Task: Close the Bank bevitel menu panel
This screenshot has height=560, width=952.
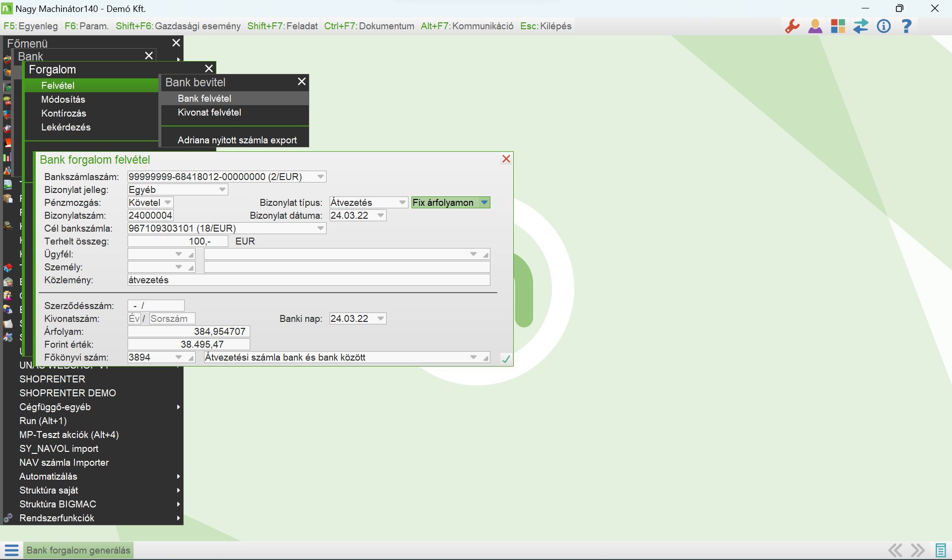Action: [302, 81]
